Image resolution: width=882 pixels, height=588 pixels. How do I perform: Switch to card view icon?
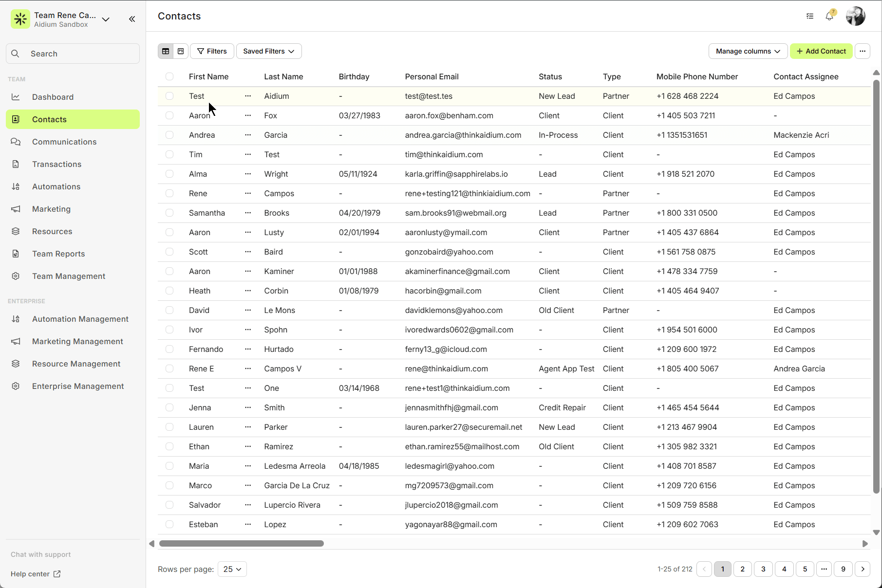point(181,51)
